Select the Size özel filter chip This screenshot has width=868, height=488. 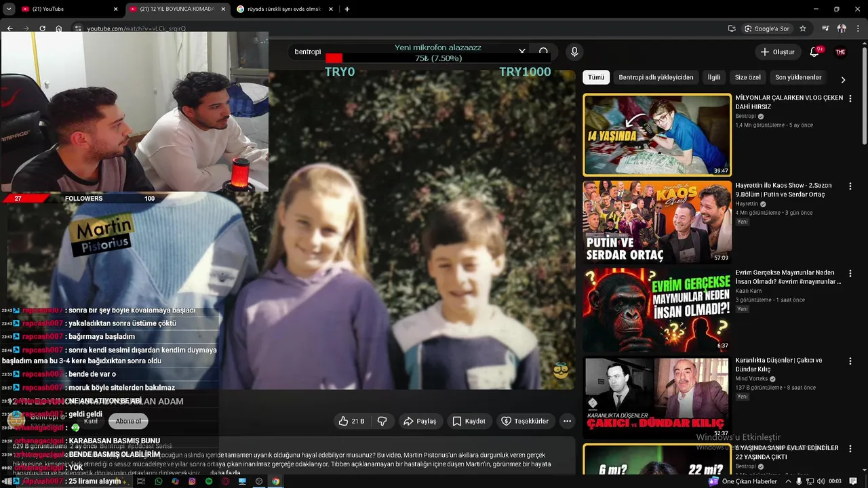pyautogui.click(x=748, y=77)
